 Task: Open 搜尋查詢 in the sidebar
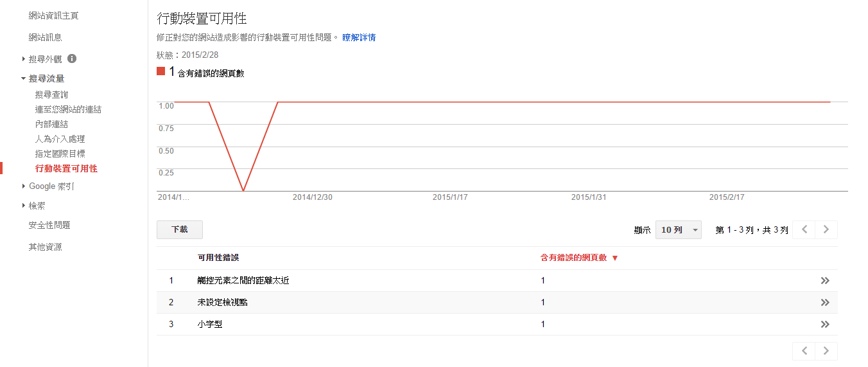51,95
